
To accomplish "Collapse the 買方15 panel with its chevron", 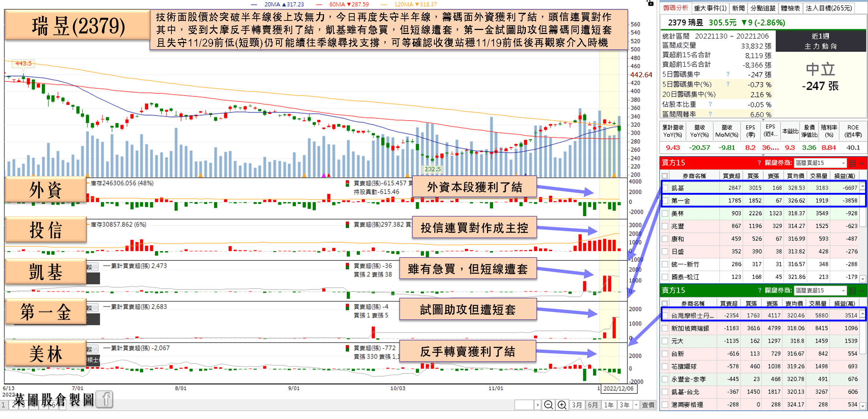I will pyautogui.click(x=862, y=163).
